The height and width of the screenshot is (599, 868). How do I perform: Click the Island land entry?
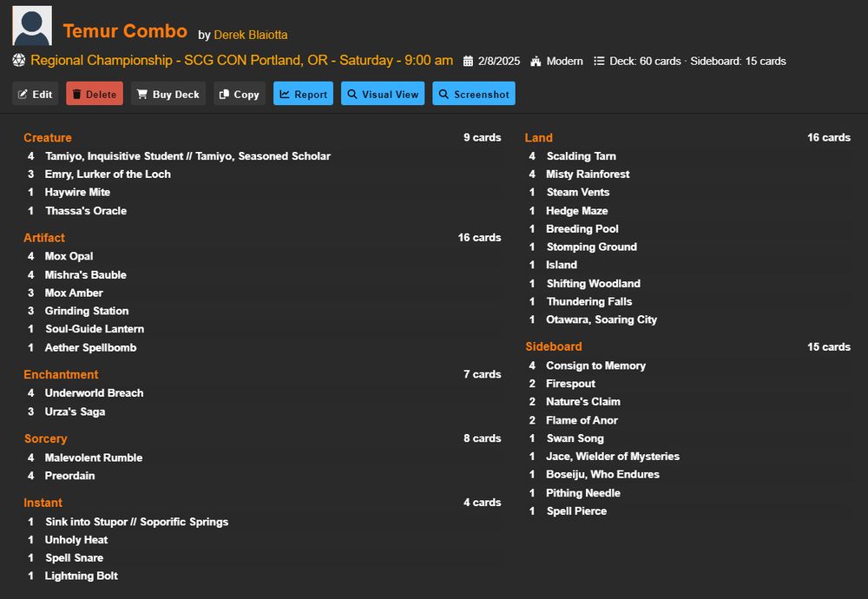tap(562, 265)
